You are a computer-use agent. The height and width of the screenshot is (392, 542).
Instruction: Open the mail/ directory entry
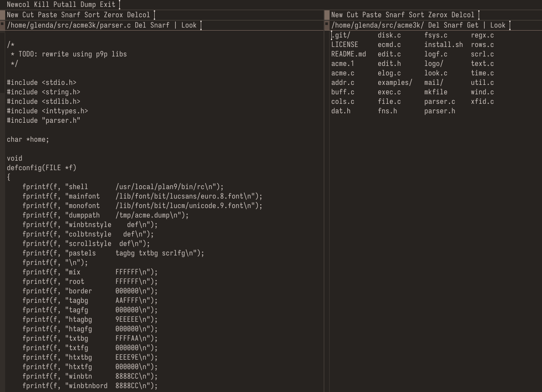pos(434,83)
